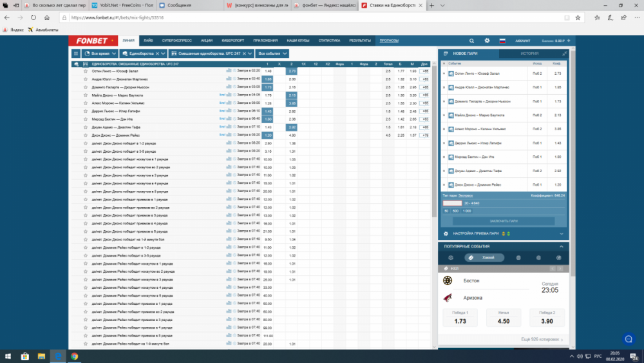The width and height of the screenshot is (644, 363).
Task: Open the 'Все события' events dropdown
Action: click(272, 54)
